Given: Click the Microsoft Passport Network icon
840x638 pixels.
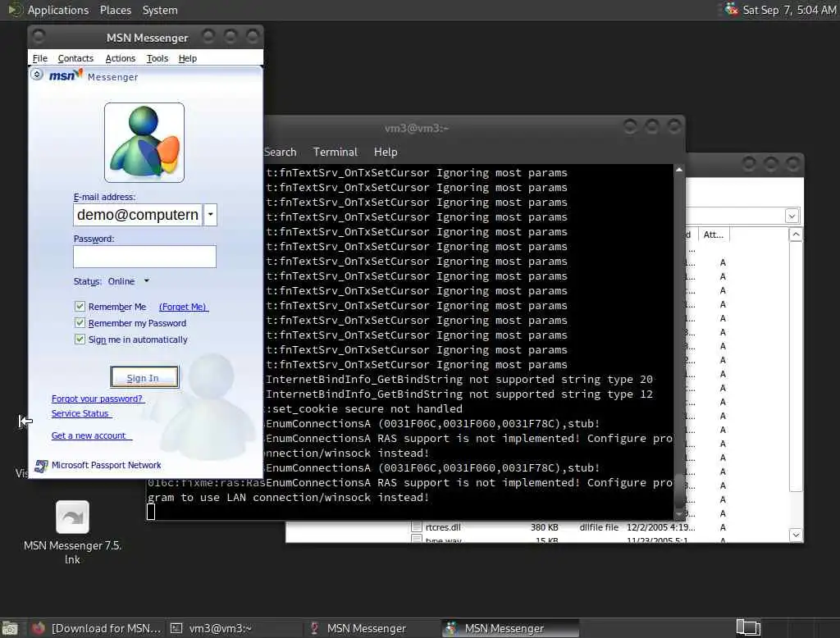Looking at the screenshot, I should click(x=41, y=466).
